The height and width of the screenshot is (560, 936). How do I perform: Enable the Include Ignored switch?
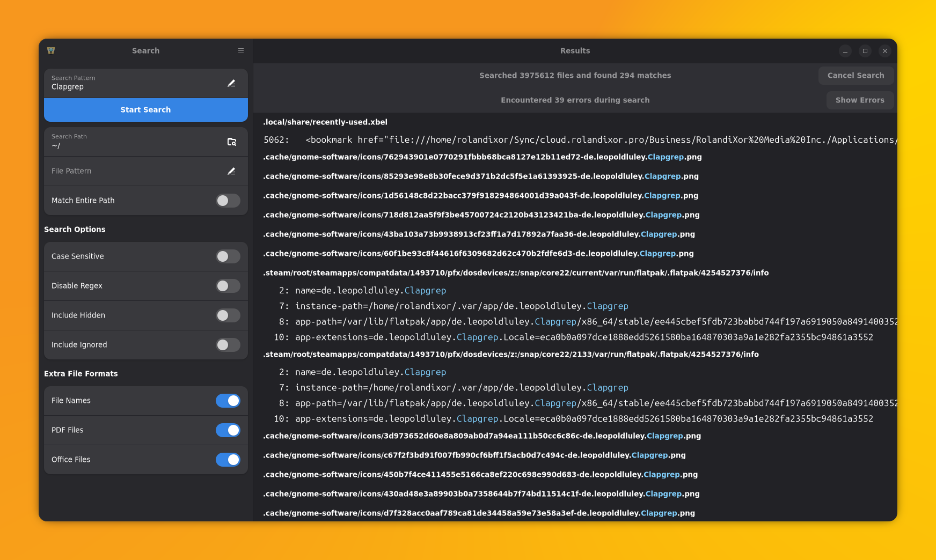pos(228,344)
